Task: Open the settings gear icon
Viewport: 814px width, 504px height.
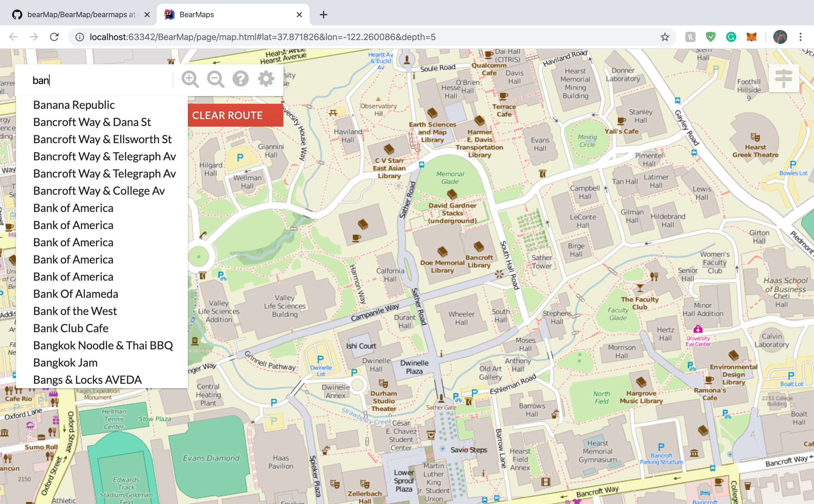Action: pos(266,79)
